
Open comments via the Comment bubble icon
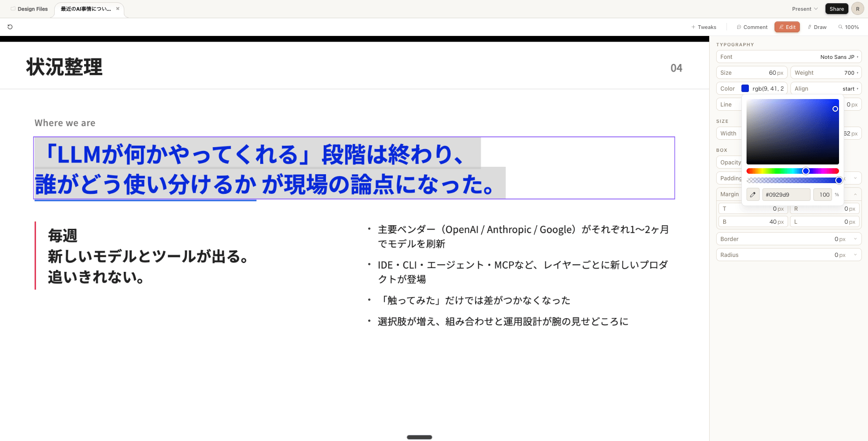coord(739,27)
